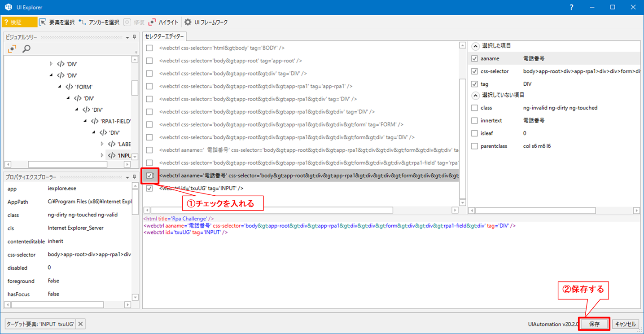644x334 pixels.
Task: Collapse the 選択していない項目 section
Action: (x=475, y=95)
